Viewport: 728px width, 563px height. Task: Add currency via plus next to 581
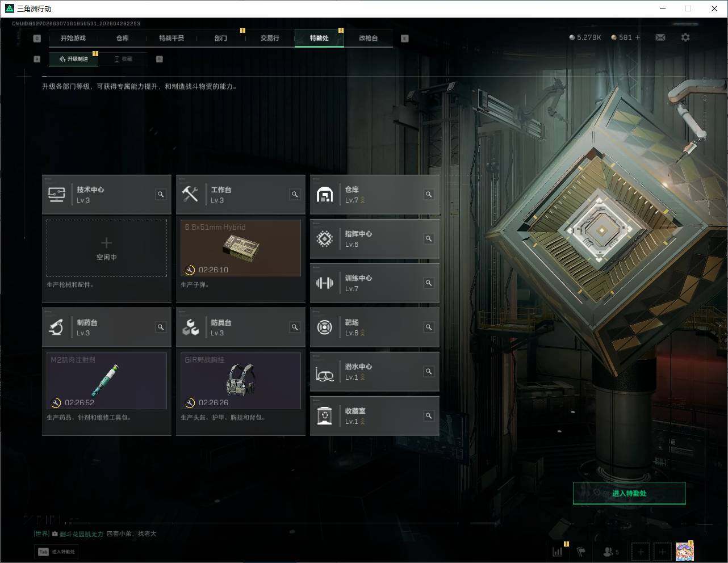(638, 37)
